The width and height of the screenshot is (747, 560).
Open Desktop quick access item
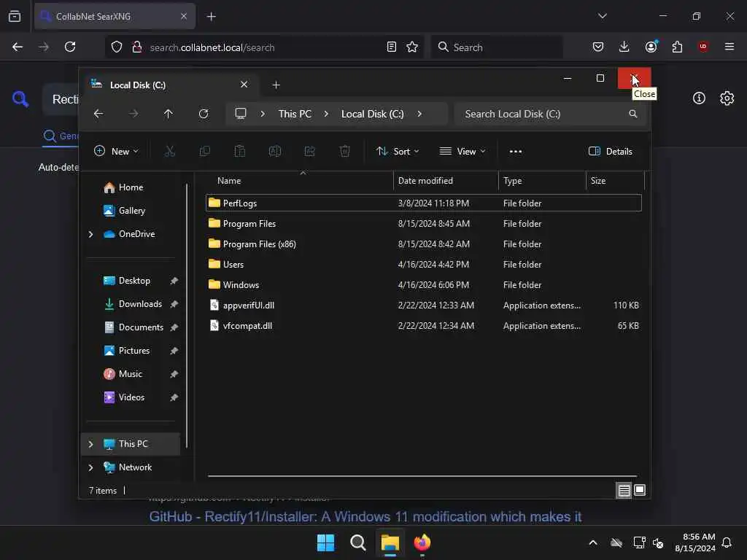click(134, 281)
